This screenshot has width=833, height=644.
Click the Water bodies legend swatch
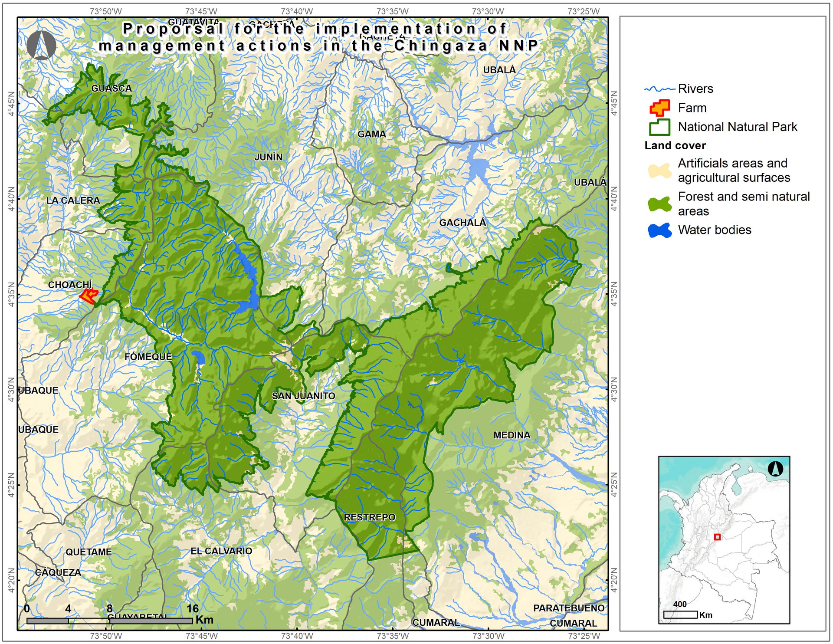click(659, 230)
